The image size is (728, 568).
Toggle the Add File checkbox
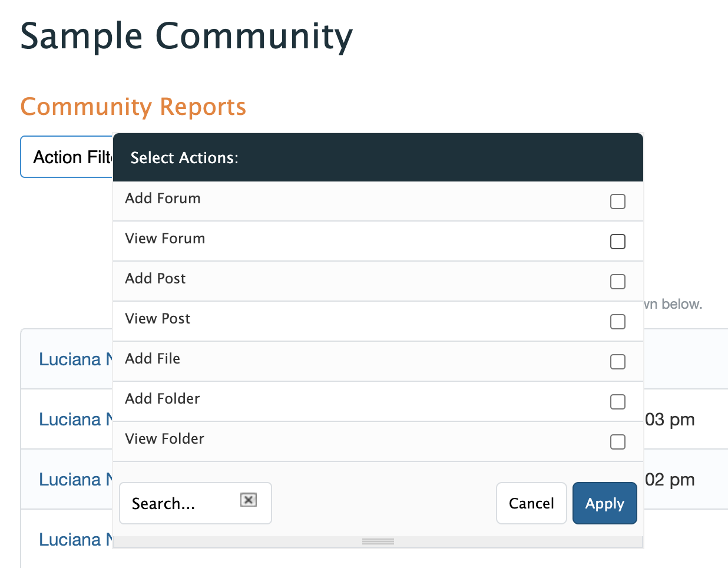(x=617, y=362)
